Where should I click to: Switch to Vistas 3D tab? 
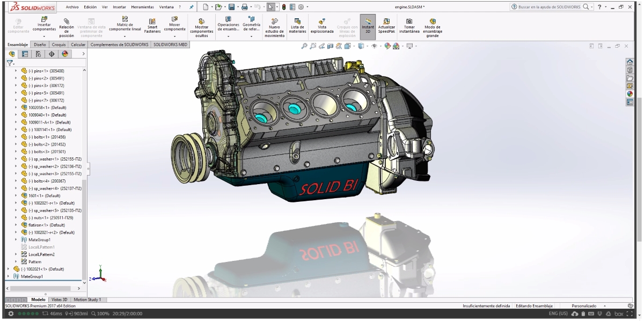(x=60, y=300)
